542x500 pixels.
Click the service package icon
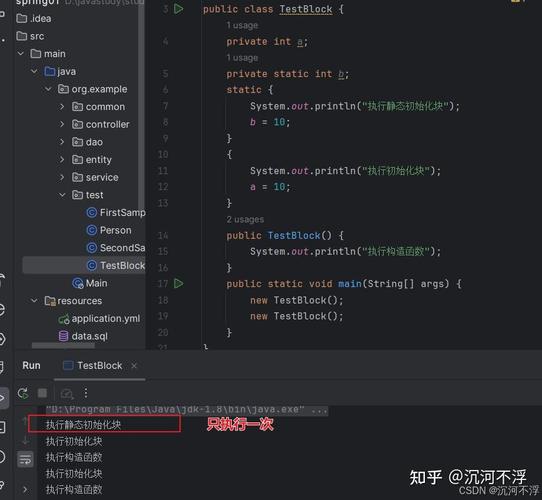[x=77, y=177]
